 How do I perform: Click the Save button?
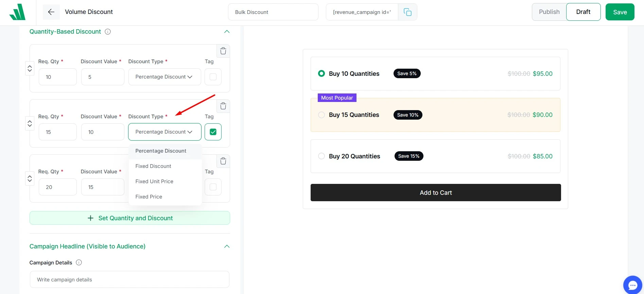[620, 12]
